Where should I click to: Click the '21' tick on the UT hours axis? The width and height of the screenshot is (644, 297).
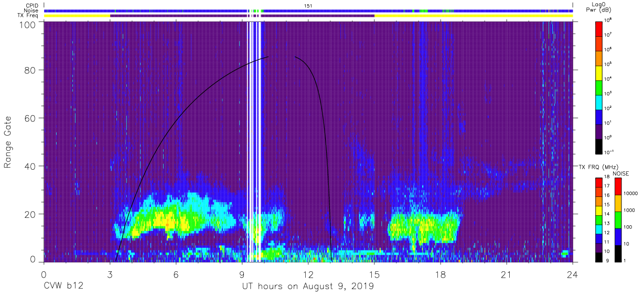click(x=507, y=275)
